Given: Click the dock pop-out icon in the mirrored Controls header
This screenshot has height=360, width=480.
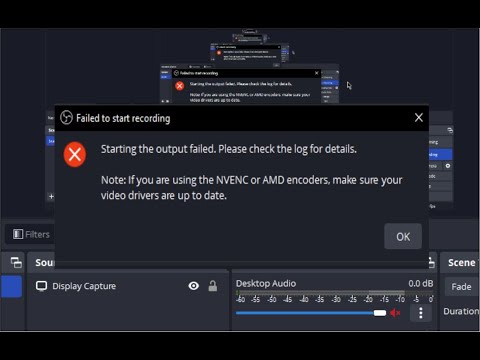Looking at the screenshot, I should coord(450,130).
